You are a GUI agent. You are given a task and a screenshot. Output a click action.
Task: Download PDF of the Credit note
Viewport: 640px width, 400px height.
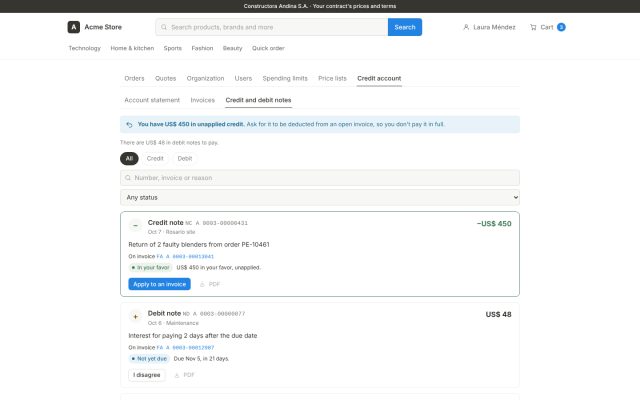(210, 284)
